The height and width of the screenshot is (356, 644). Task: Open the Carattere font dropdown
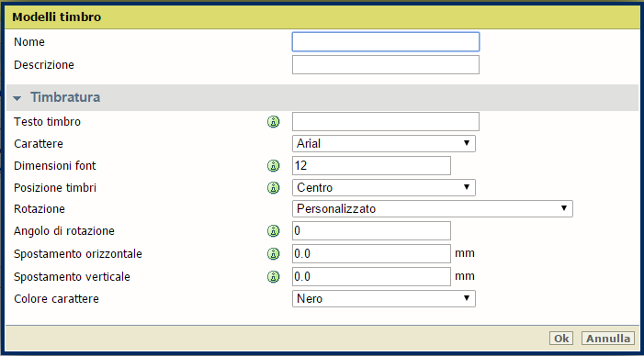[x=384, y=143]
